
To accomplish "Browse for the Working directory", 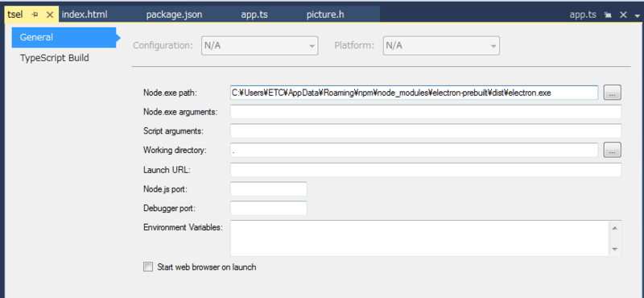I will coord(612,150).
